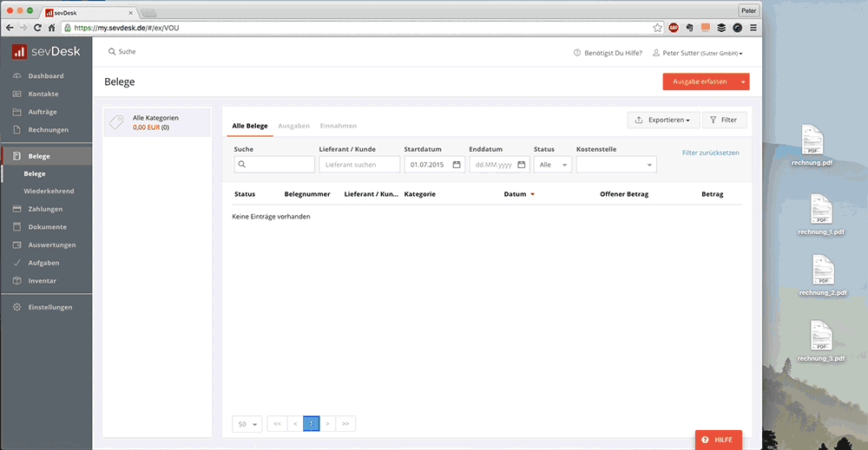Bookmark page with star icon
This screenshot has width=868, height=450.
click(x=657, y=28)
